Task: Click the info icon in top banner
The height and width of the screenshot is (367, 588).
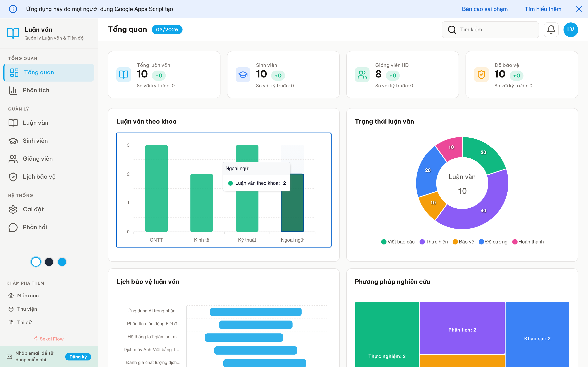Action: tap(13, 9)
